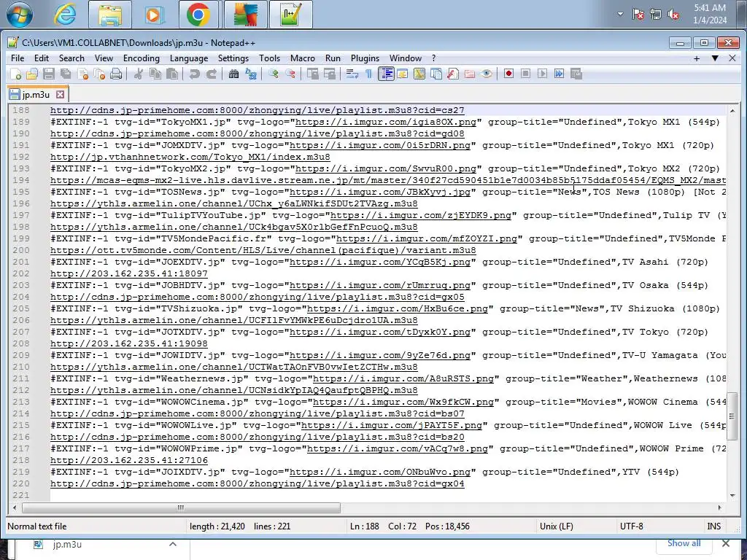This screenshot has height=560, width=747.
Task: Open the Function List toolbar icon
Action: point(453,74)
